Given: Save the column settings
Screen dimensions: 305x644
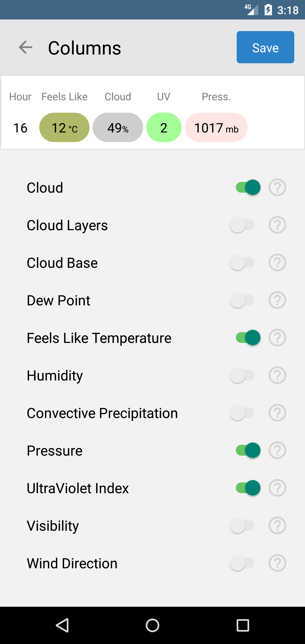Looking at the screenshot, I should tap(265, 47).
